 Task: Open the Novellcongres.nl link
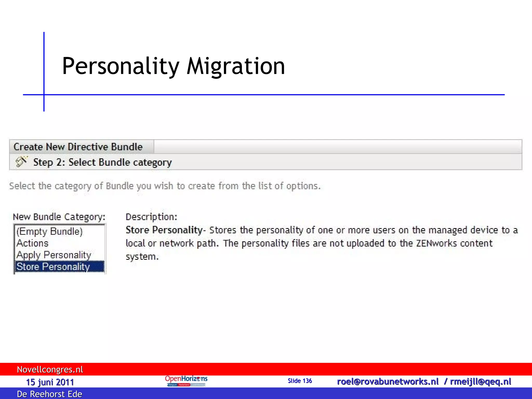50,369
